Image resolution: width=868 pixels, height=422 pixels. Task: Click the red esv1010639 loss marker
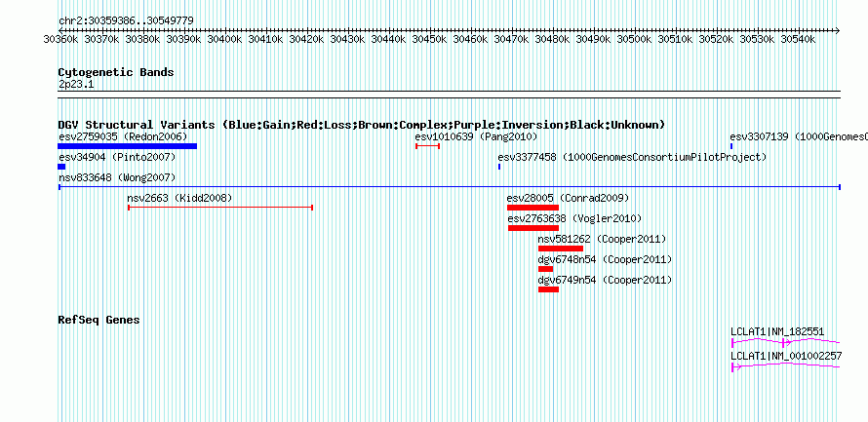(x=427, y=146)
